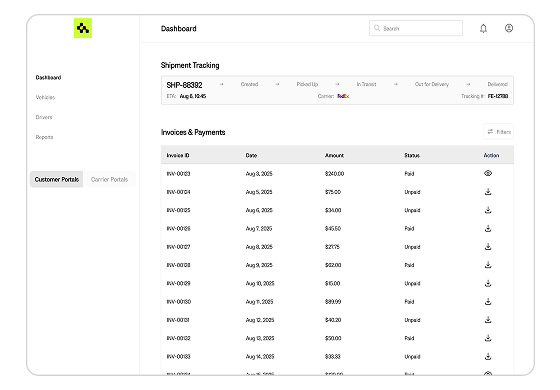Open the notifications bell
The image size is (560, 390).
483,28
